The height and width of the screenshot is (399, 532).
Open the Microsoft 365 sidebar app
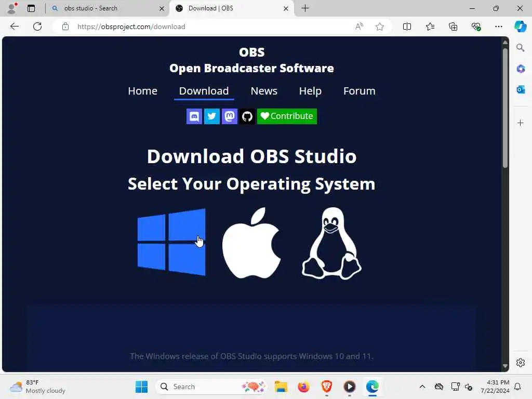coord(521,69)
